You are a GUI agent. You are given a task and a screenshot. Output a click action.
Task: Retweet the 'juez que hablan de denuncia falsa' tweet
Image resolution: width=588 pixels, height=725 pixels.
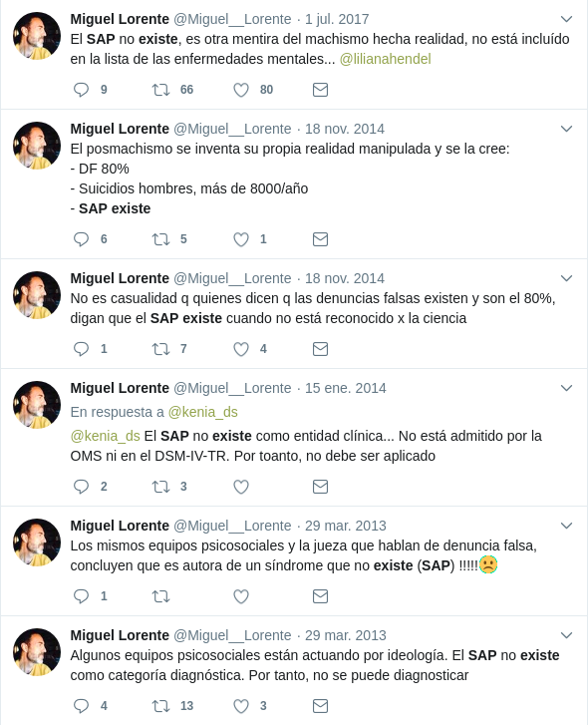coord(160,596)
